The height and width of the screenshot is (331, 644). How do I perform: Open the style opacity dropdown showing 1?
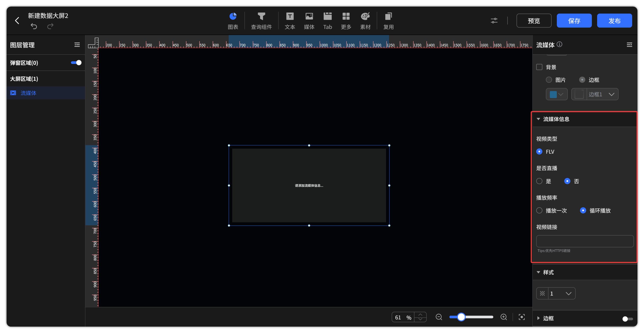point(556,294)
